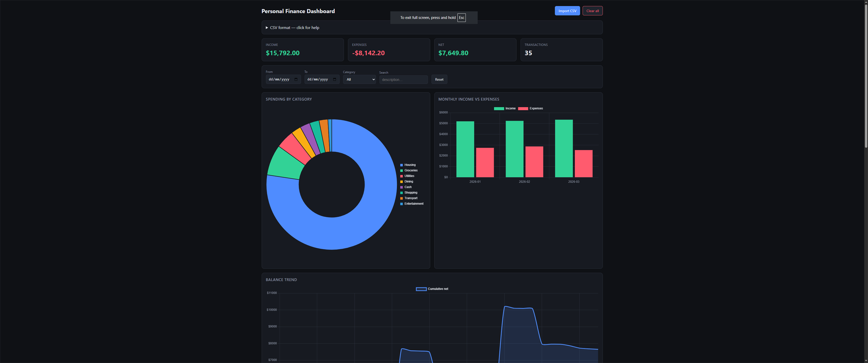Toggle the Transport legend item
Viewport: 868px width, 363px height.
(409, 198)
